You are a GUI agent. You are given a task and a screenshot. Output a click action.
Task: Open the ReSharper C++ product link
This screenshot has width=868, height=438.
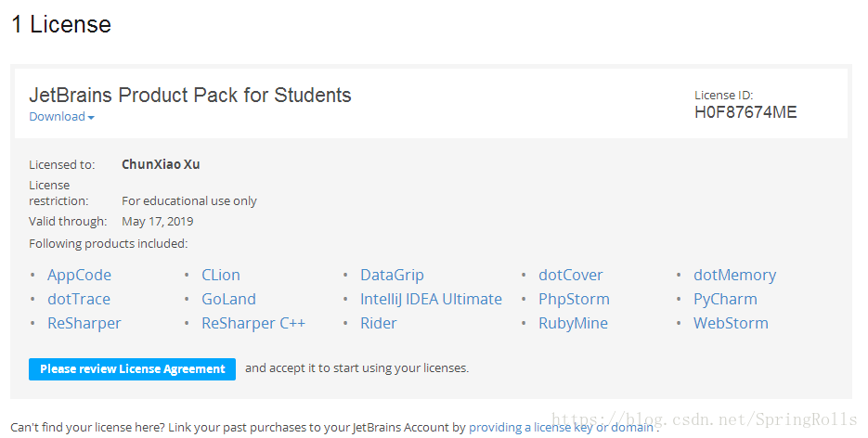click(253, 323)
